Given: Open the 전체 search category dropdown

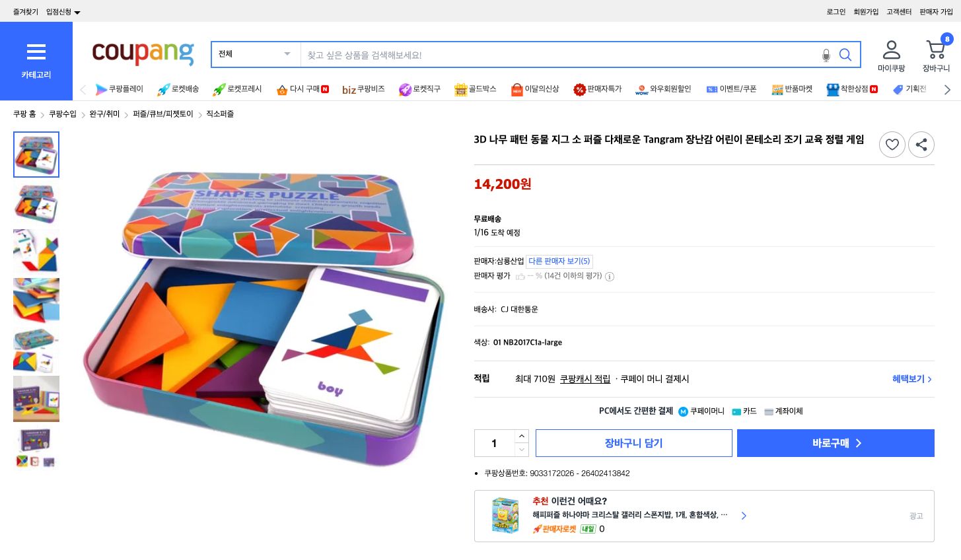Looking at the screenshot, I should tap(255, 54).
